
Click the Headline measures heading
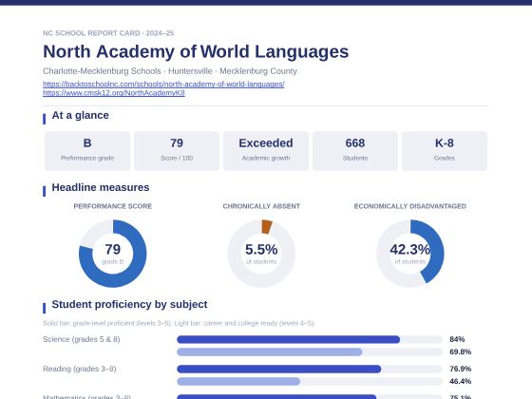pyautogui.click(x=101, y=187)
